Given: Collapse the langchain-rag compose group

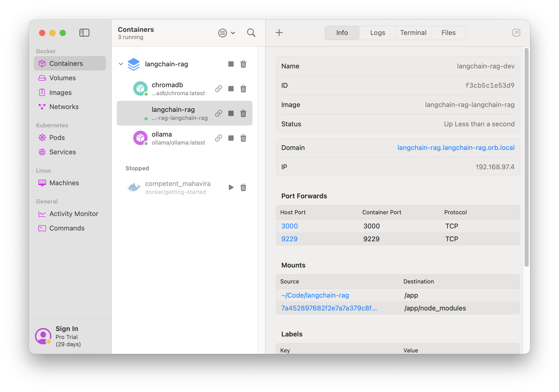Looking at the screenshot, I should coord(121,64).
